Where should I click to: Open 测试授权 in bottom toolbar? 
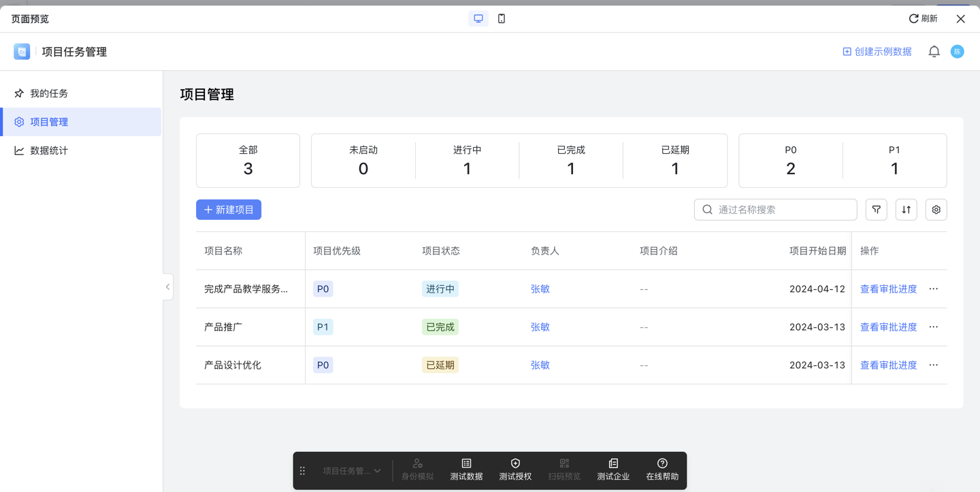coord(515,470)
